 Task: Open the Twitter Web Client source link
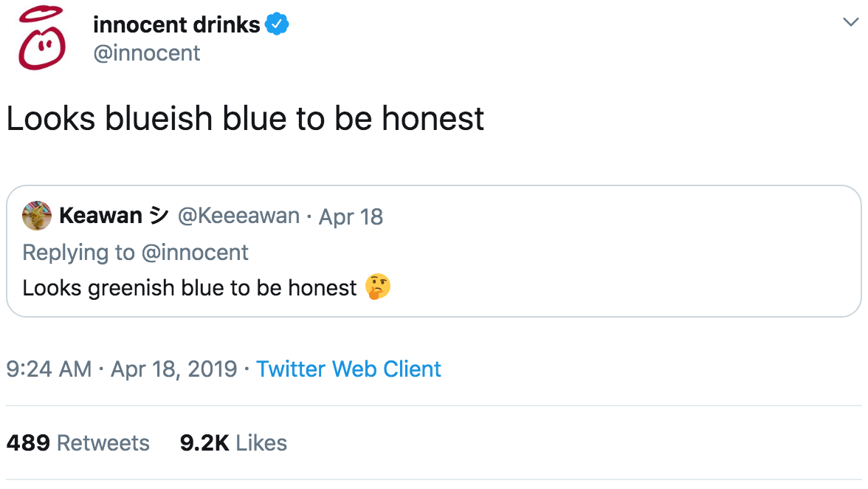(x=348, y=369)
